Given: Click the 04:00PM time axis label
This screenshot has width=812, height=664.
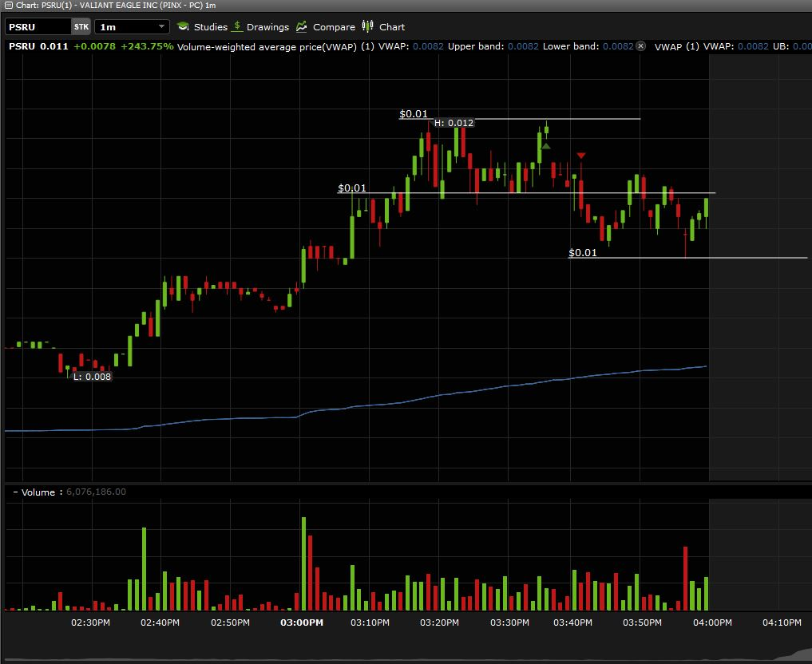Looking at the screenshot, I should pos(712,622).
